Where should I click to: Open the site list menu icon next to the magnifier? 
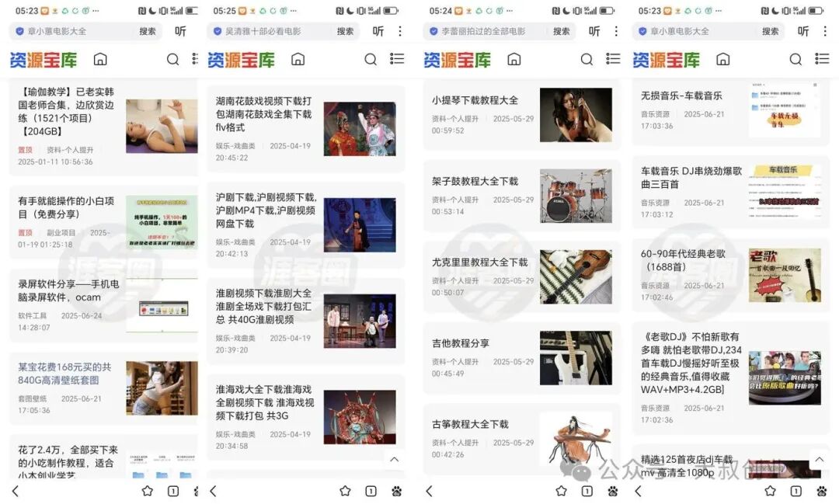point(397,58)
